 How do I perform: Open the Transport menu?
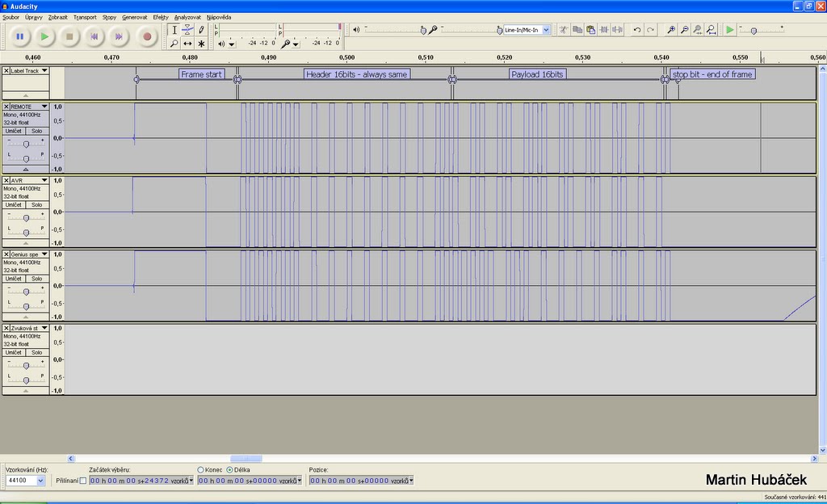[85, 18]
